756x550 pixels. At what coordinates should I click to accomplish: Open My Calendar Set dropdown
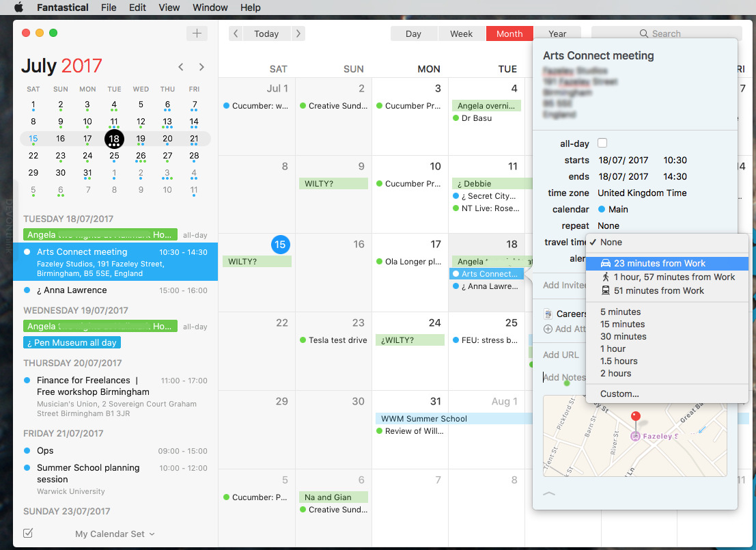pyautogui.click(x=115, y=534)
